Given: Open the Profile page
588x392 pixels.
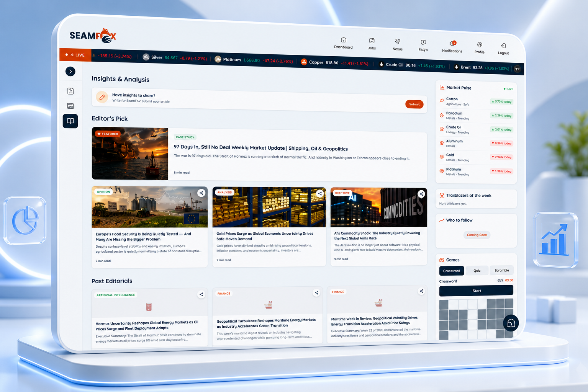Looking at the screenshot, I should (x=480, y=48).
